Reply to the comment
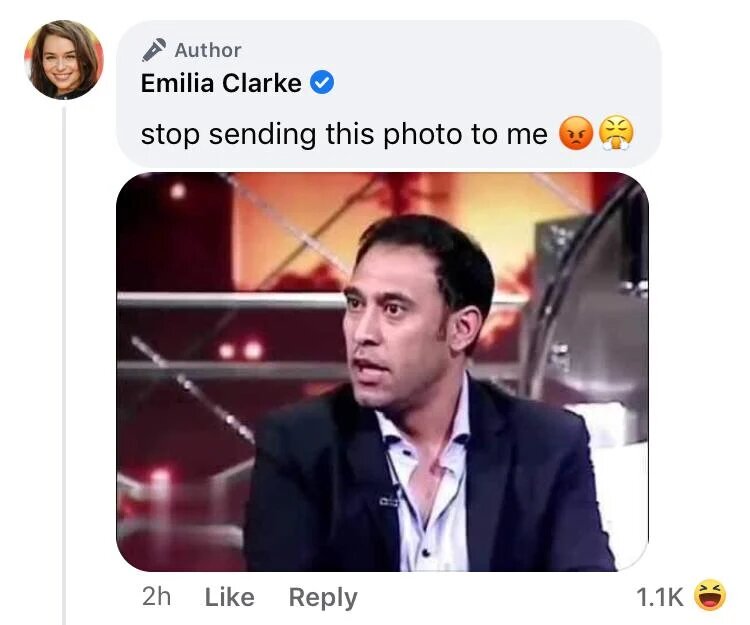The image size is (750, 625). [x=322, y=597]
